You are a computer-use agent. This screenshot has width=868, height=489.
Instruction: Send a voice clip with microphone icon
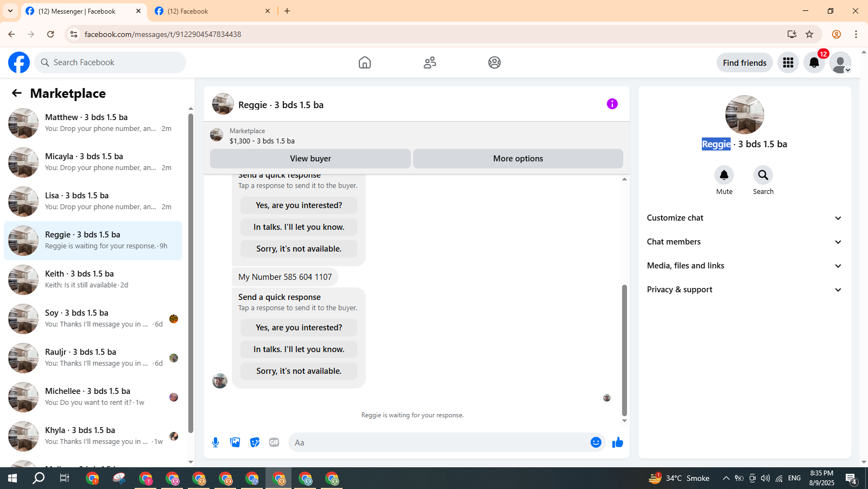click(x=216, y=442)
